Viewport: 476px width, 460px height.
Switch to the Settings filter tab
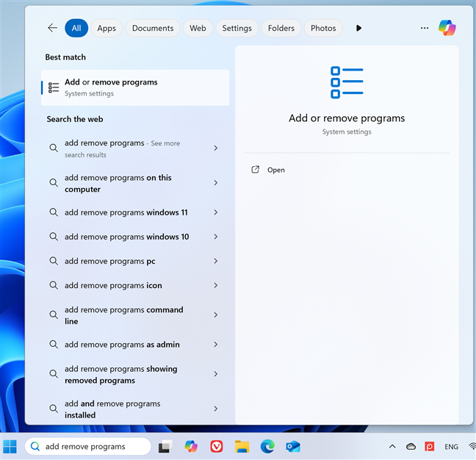point(237,28)
